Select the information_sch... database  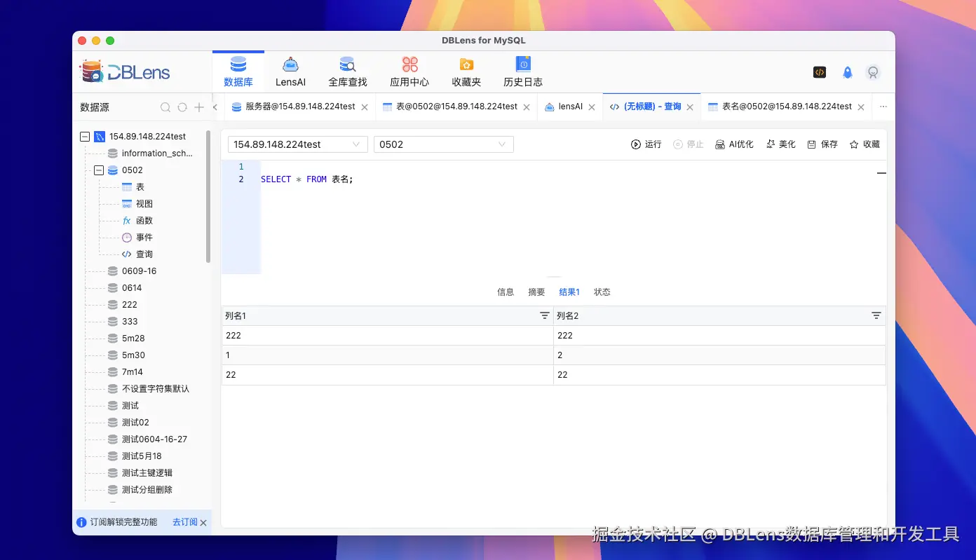pos(150,153)
